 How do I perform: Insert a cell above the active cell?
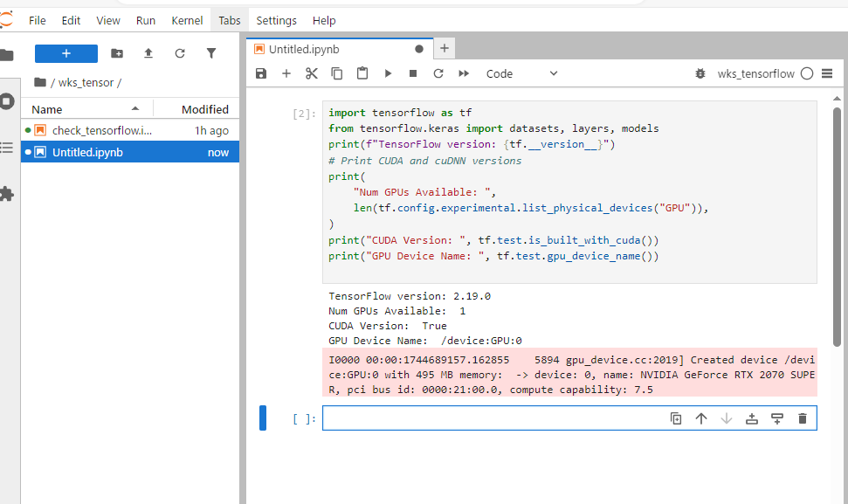752,418
